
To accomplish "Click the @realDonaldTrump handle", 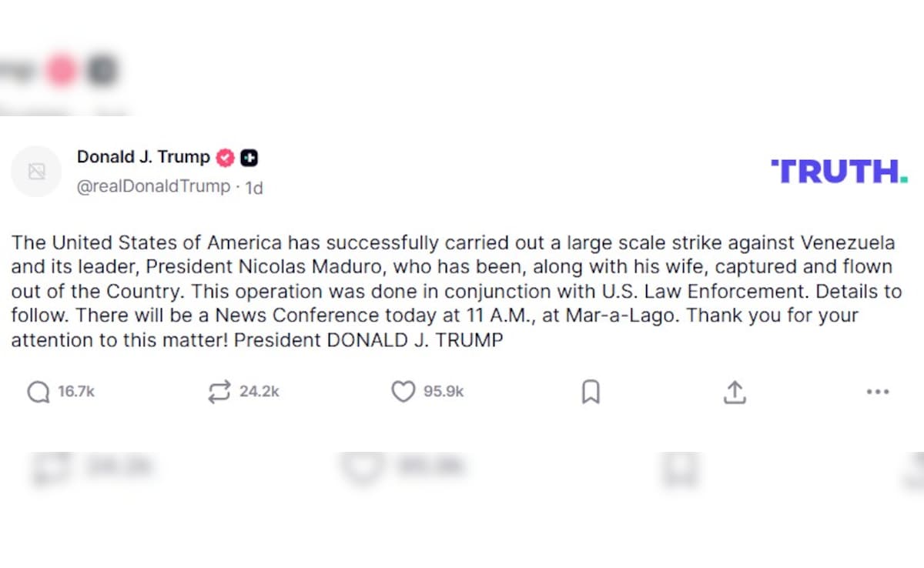I will pos(153,186).
